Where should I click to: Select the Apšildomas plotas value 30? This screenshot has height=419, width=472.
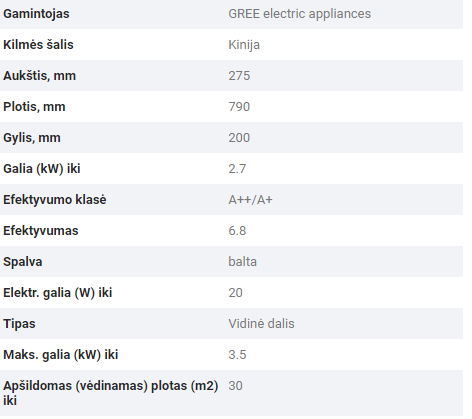point(235,386)
